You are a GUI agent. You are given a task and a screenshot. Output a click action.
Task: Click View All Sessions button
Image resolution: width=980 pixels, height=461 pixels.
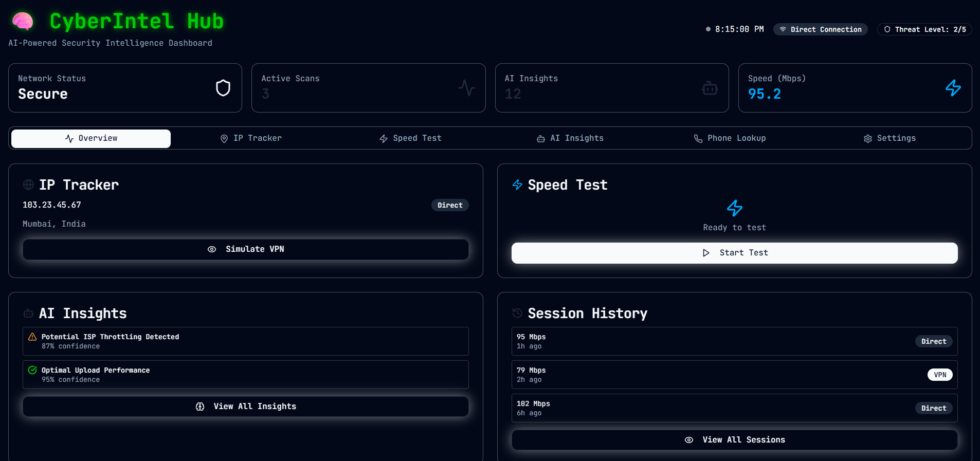pyautogui.click(x=734, y=440)
